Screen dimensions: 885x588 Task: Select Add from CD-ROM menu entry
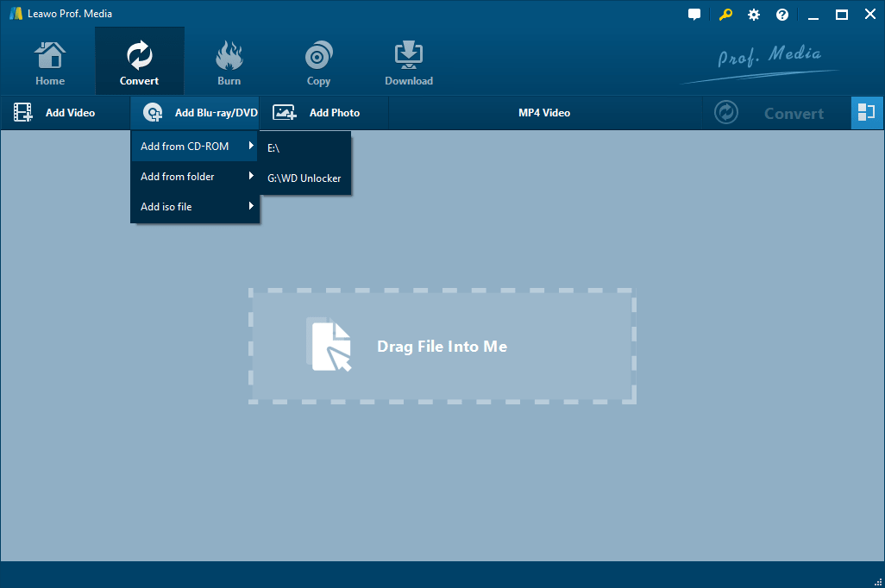pos(195,147)
